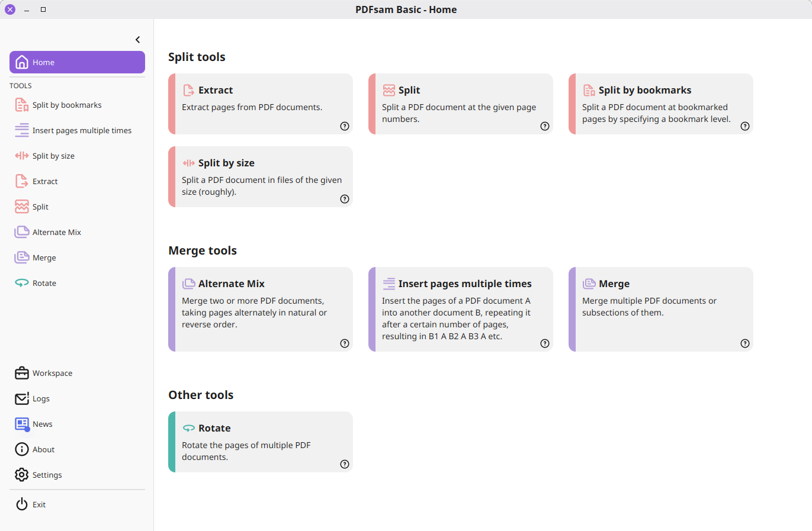The height and width of the screenshot is (531, 812).
Task: Open the Extract tool card title
Action: 216,90
